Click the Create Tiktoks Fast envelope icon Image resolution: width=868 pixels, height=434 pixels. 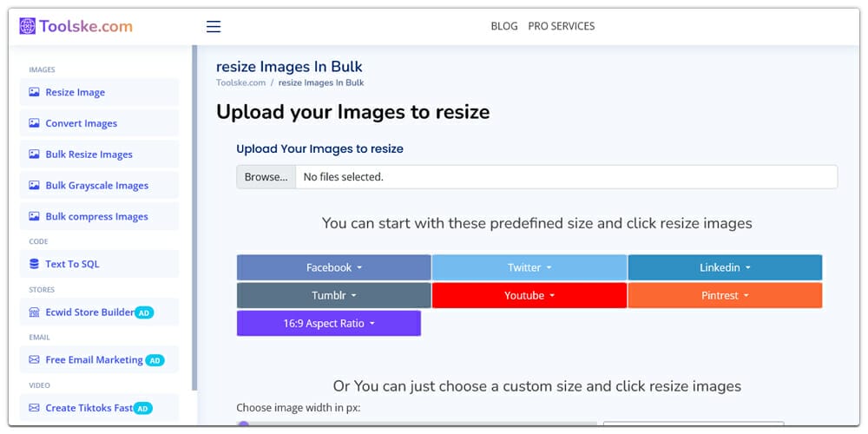(x=35, y=408)
